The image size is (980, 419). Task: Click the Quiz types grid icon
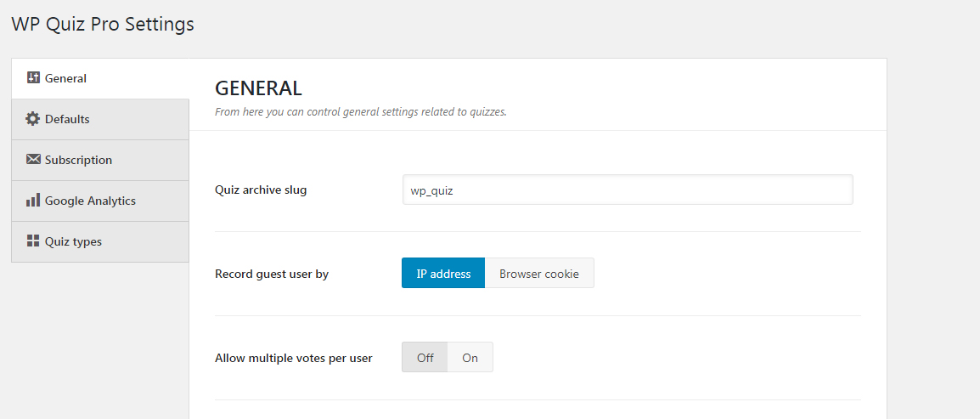pos(33,241)
